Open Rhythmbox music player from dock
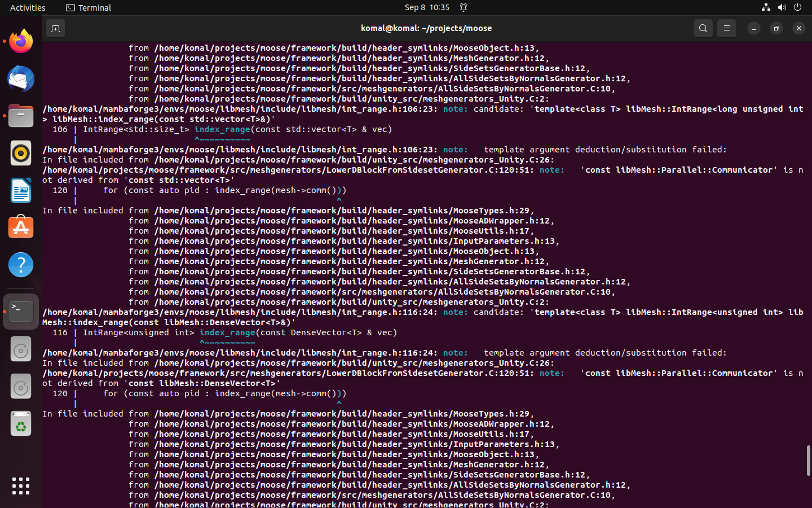Viewport: 812px width, 508px height. coord(21,153)
